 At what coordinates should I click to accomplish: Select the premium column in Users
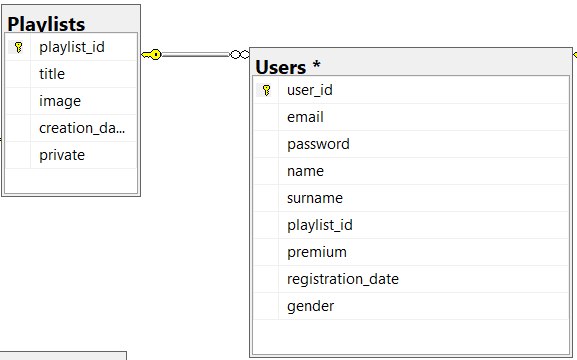click(411, 252)
